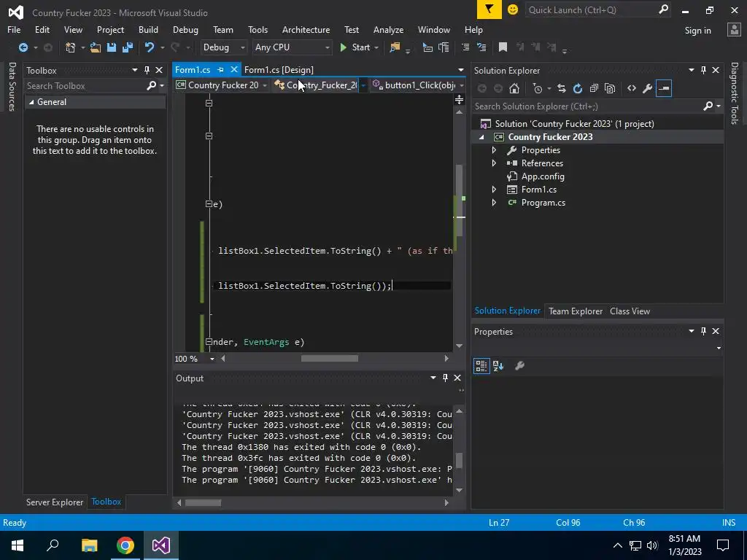Click the Quick Launch search box
The height and width of the screenshot is (560, 747).
[592, 9]
